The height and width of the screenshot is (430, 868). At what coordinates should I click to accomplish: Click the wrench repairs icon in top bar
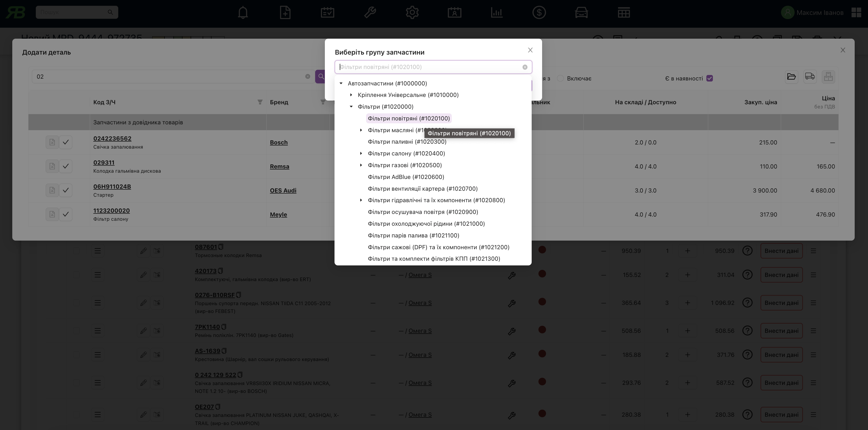click(370, 13)
